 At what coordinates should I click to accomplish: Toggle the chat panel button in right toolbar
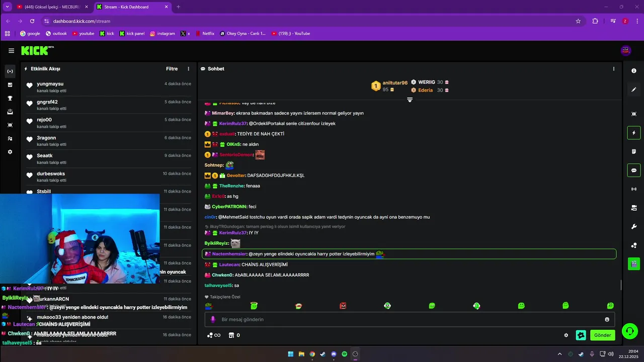634,170
